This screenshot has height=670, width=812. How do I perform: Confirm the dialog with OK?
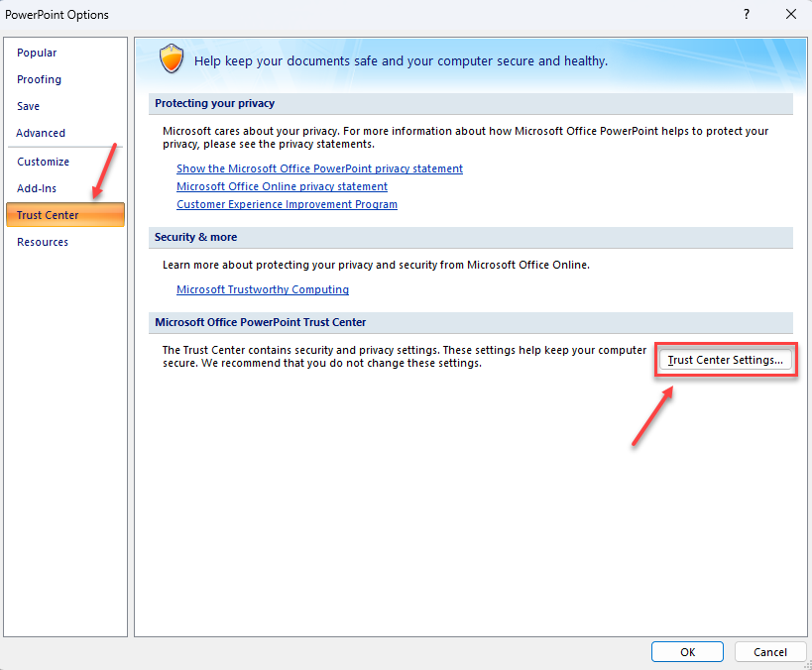click(x=687, y=652)
